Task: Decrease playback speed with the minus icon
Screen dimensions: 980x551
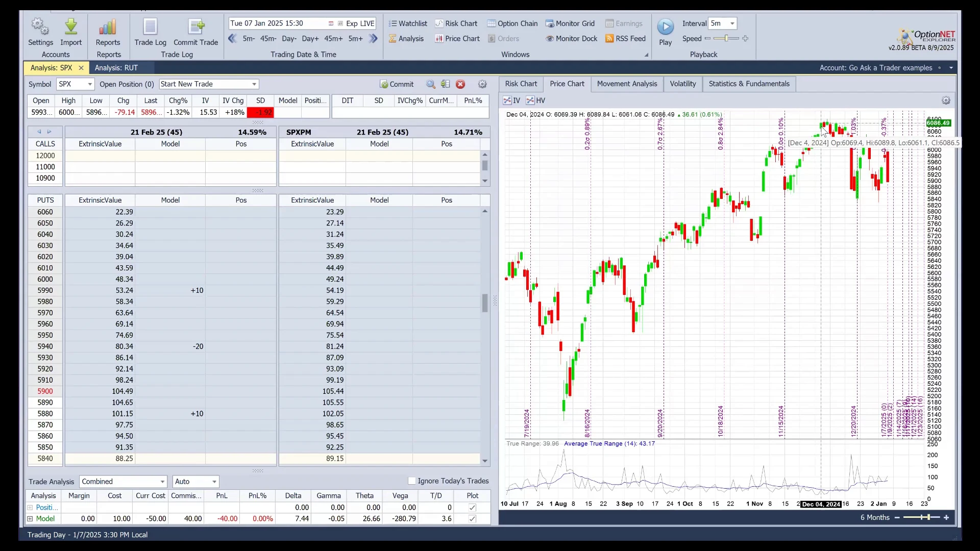Action: (x=707, y=38)
